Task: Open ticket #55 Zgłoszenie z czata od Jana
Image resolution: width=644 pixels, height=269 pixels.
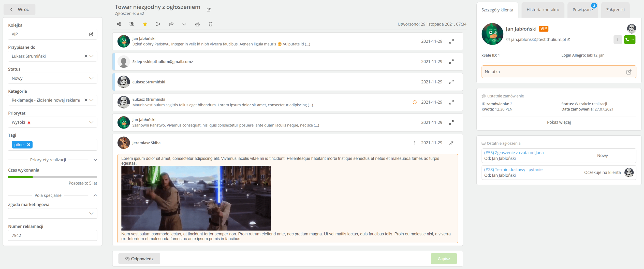Action: (514, 153)
